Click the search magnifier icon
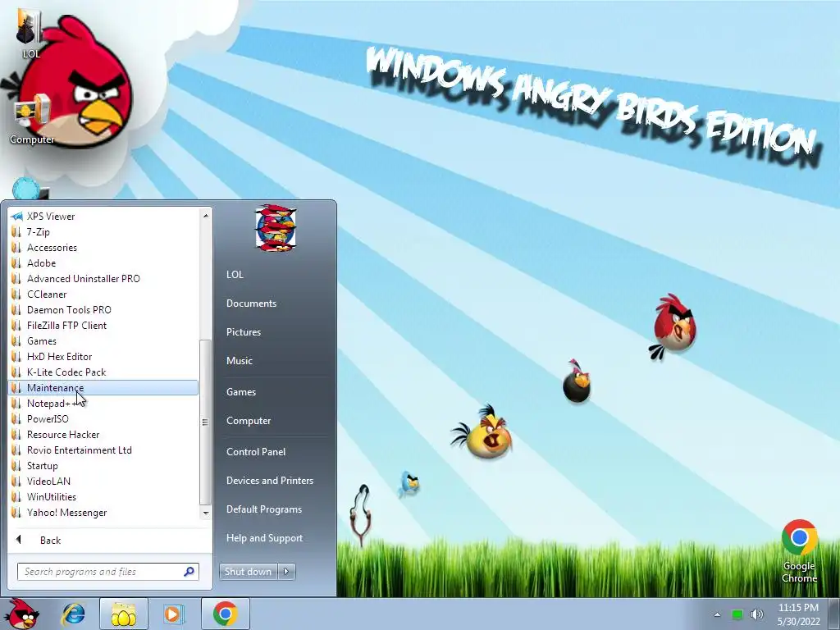This screenshot has height=630, width=840. coord(189,572)
